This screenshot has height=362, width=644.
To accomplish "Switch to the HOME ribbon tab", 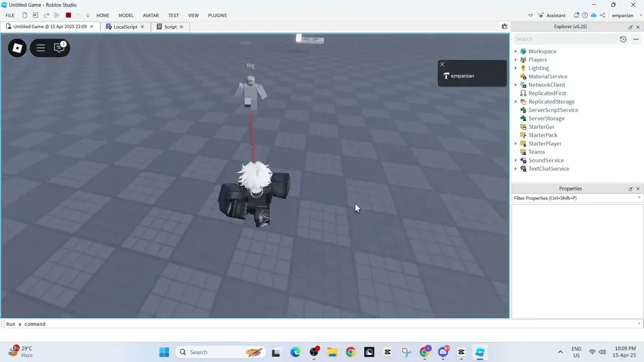I will pos(103,16).
